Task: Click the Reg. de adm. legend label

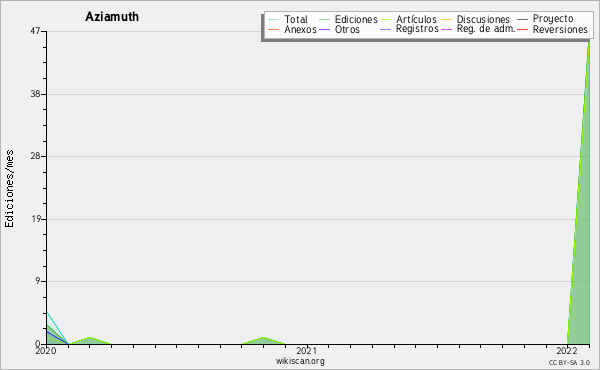Action: [486, 29]
